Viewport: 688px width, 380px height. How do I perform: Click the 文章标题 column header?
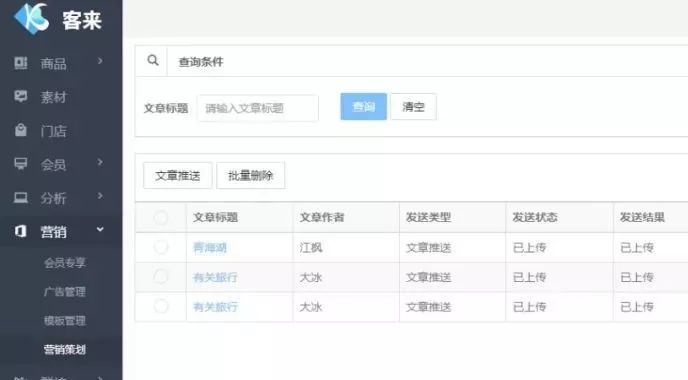click(x=215, y=217)
